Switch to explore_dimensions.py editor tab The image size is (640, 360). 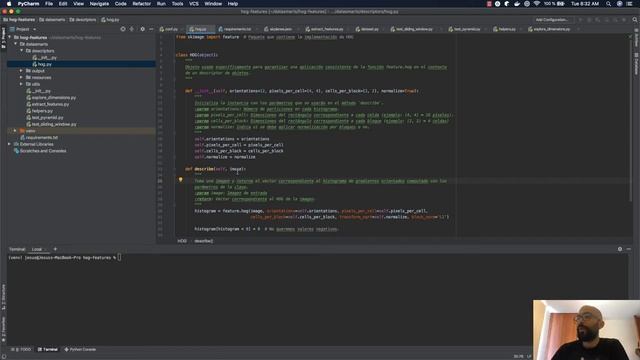coord(551,29)
